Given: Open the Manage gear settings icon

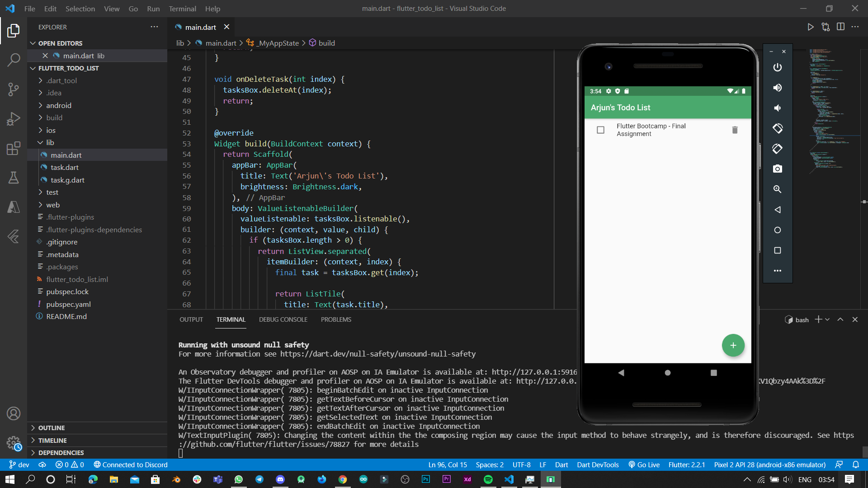Looking at the screenshot, I should [x=14, y=443].
